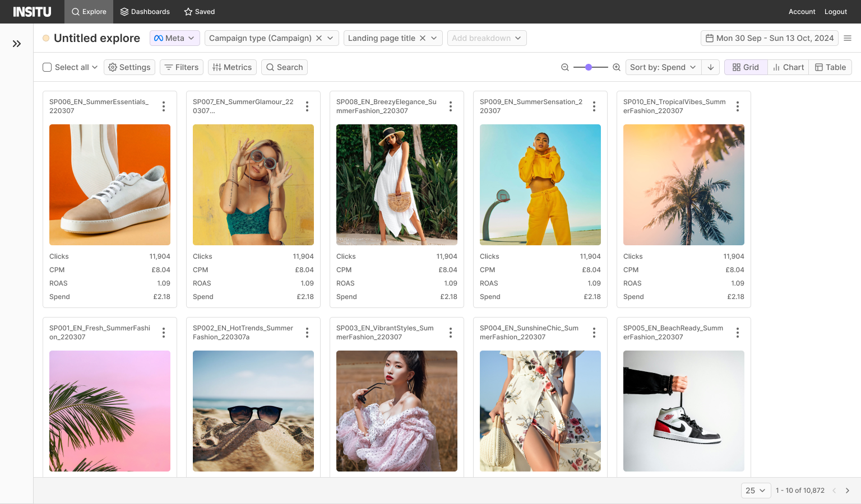The width and height of the screenshot is (861, 504).
Task: Open the yellow outfit thumbnail on SP009 card
Action: point(540,185)
